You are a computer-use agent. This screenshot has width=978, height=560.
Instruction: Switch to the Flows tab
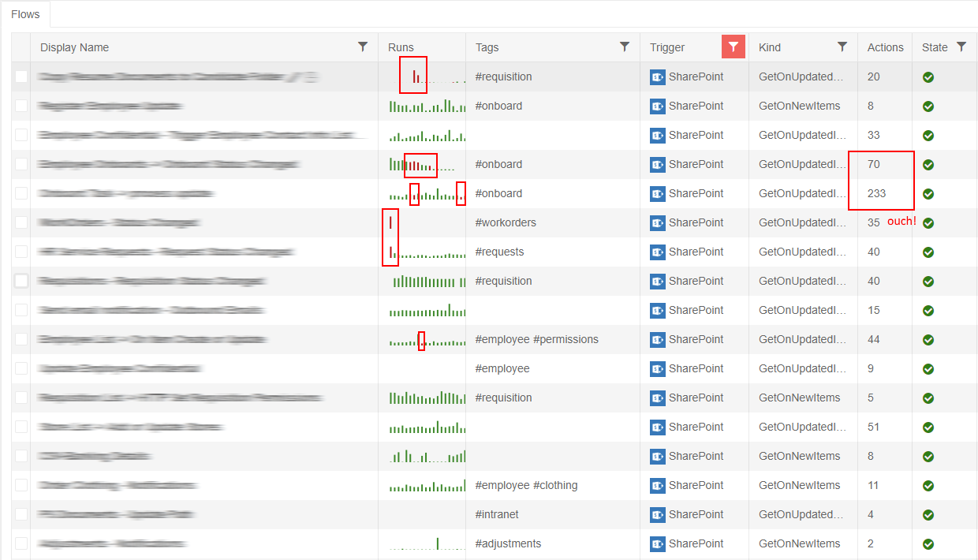pos(26,14)
